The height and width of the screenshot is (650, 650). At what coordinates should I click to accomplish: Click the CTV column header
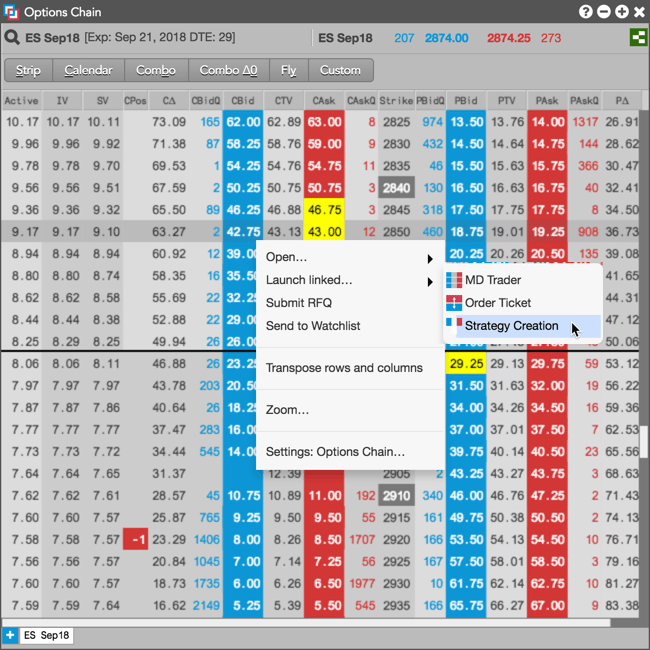pyautogui.click(x=284, y=101)
